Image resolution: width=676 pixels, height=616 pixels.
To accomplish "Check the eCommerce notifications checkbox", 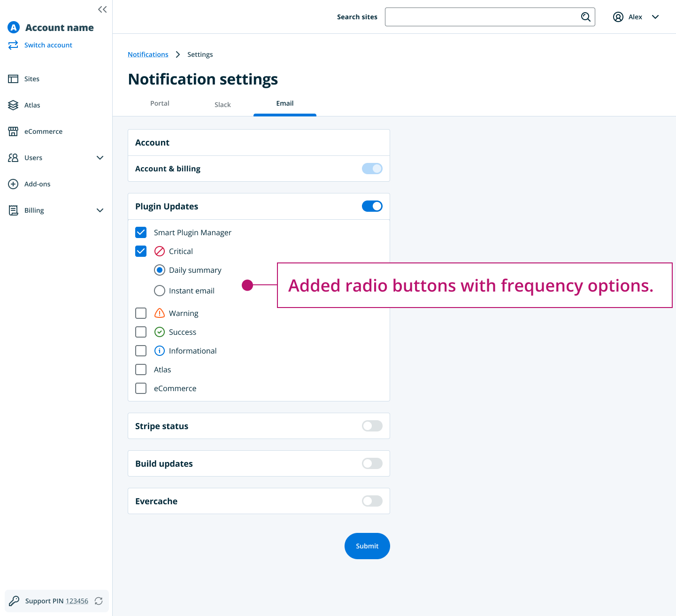I will 141,388.
